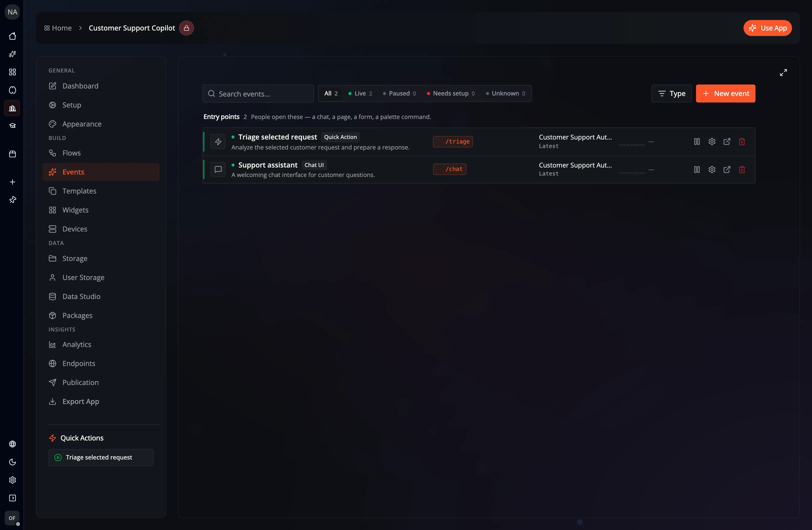
Task: Open Support assistant via external link icon
Action: click(727, 169)
